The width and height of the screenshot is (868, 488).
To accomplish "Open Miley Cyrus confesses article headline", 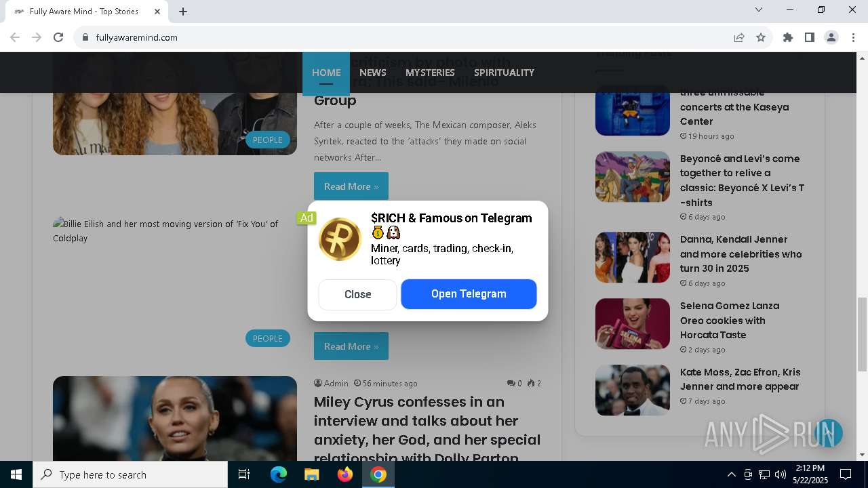I will 427,430.
